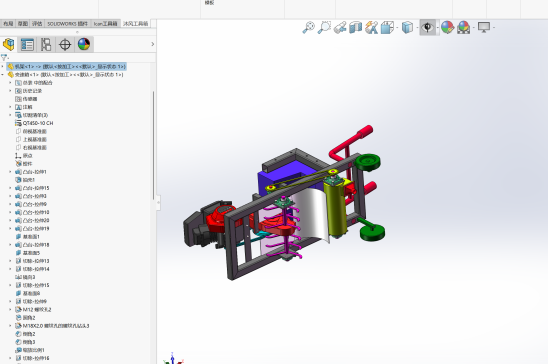Expand the manager panel tabs chevron
548x364 pixels.
(x=152, y=44)
